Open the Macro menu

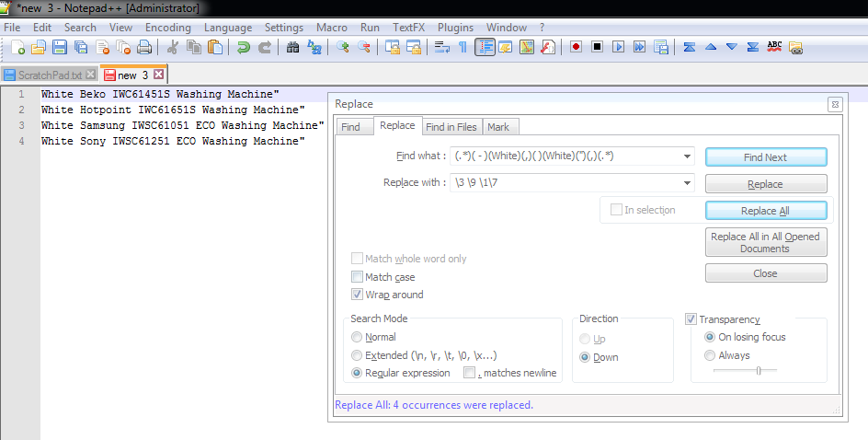332,27
